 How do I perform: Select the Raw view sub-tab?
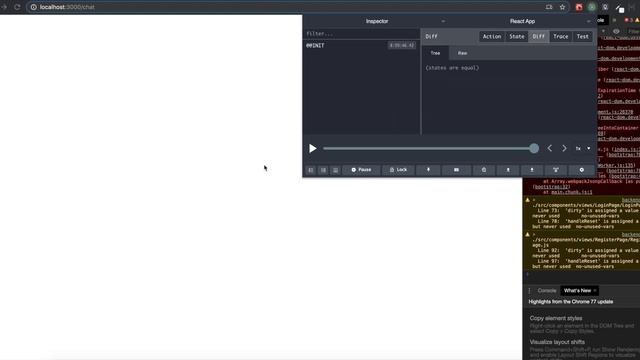(x=462, y=53)
